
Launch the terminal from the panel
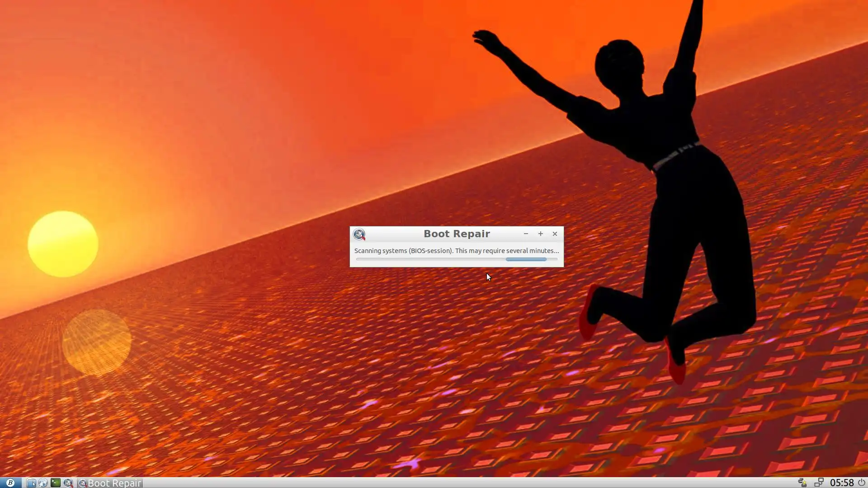pyautogui.click(x=55, y=483)
